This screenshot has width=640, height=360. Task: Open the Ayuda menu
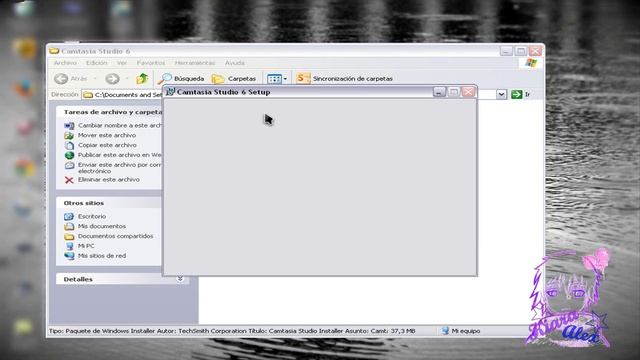coord(235,63)
